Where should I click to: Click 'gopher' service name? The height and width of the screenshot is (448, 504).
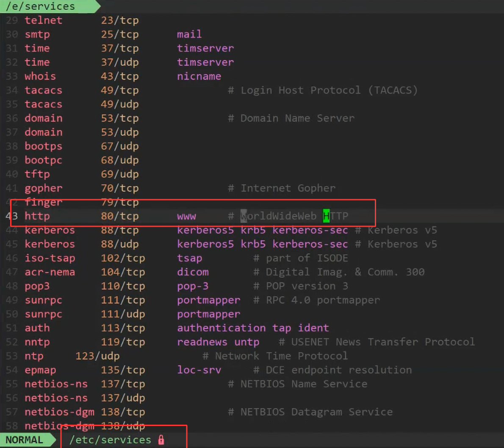tap(43, 188)
